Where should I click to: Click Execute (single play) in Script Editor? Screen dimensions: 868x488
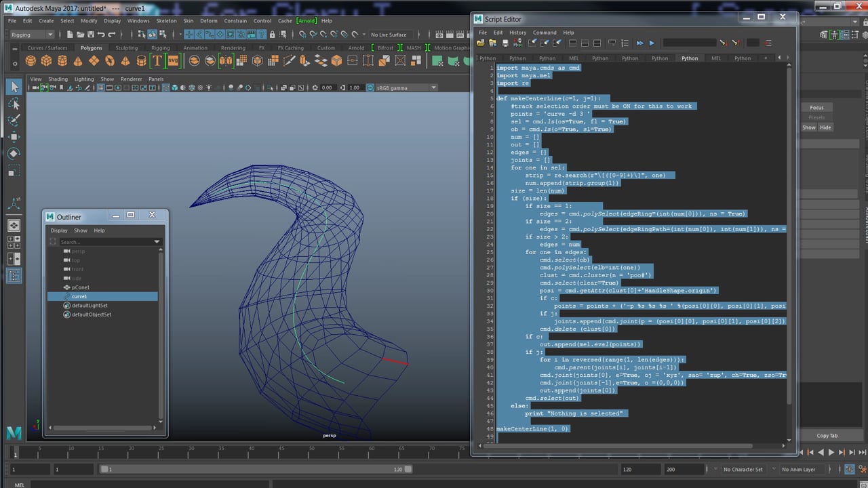point(652,43)
